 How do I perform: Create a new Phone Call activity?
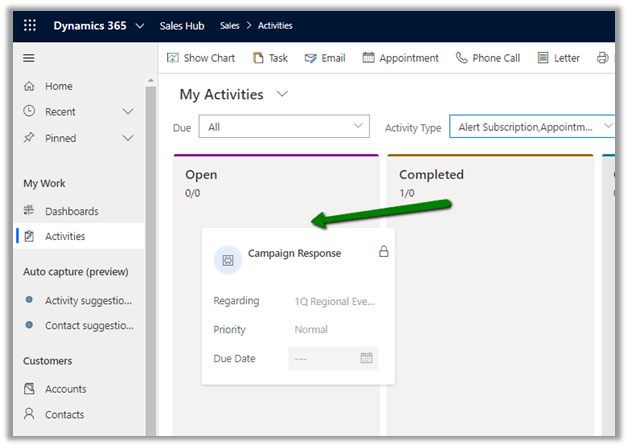(487, 58)
